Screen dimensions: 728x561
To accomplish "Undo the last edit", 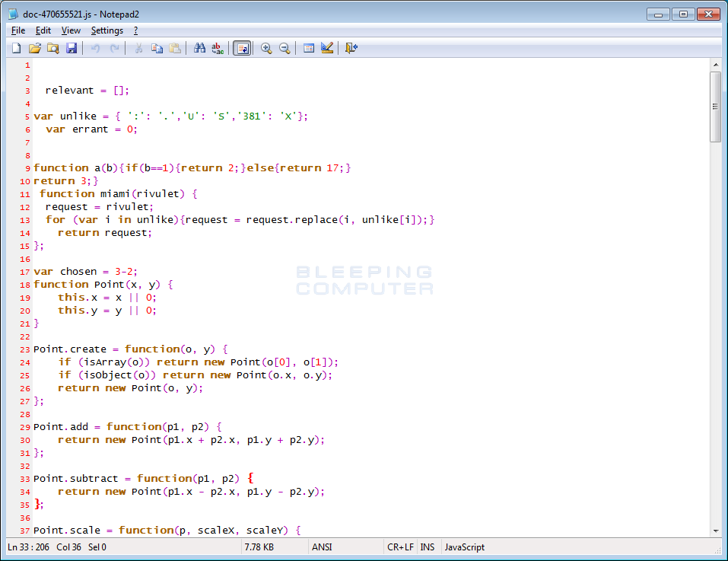I will tap(96, 48).
